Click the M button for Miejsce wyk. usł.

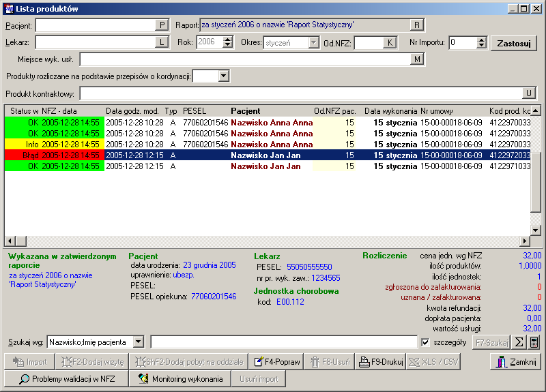pyautogui.click(x=417, y=59)
